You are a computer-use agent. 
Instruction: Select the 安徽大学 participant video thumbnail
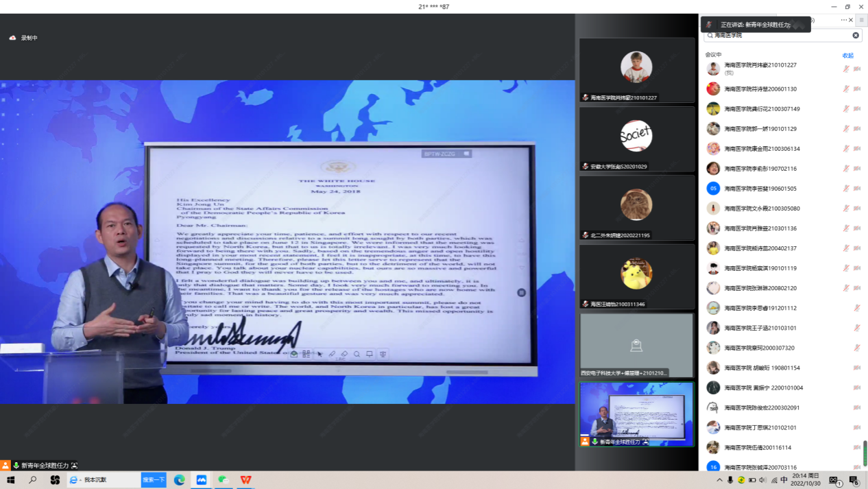pos(636,138)
